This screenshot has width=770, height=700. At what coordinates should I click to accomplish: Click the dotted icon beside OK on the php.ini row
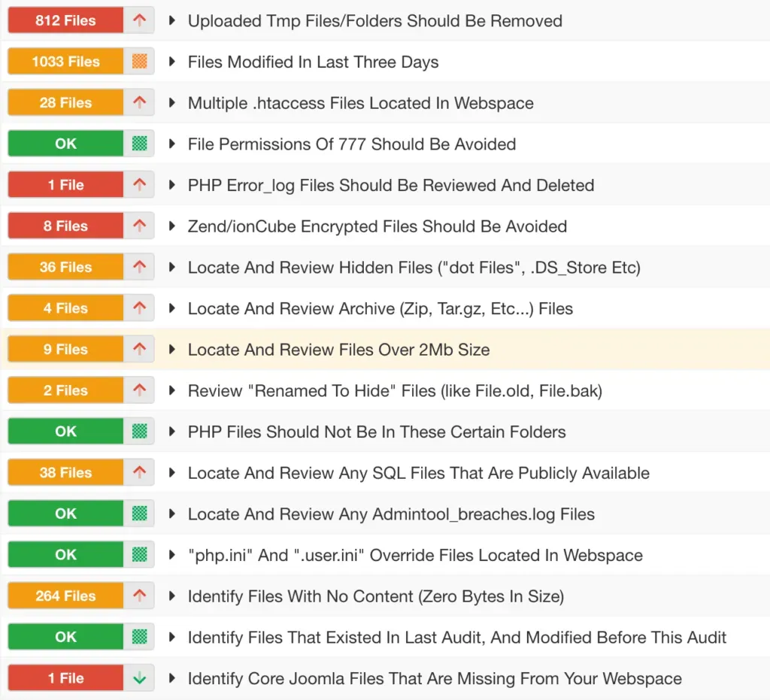pos(141,554)
